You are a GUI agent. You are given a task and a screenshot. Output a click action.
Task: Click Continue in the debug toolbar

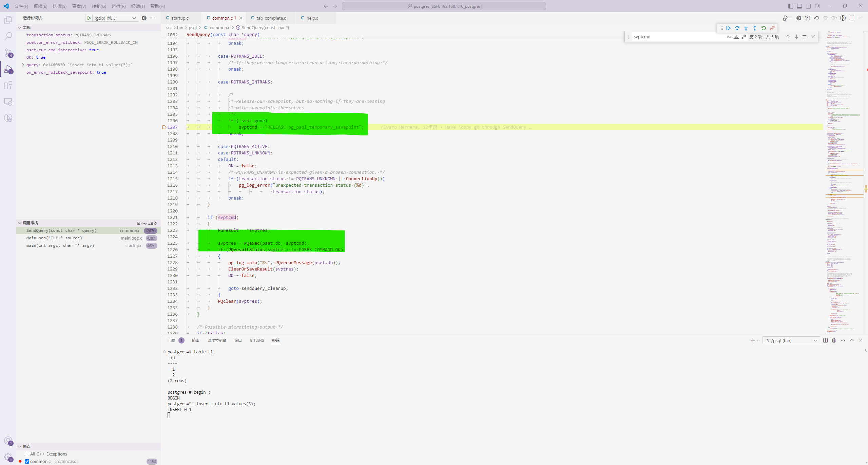point(728,28)
